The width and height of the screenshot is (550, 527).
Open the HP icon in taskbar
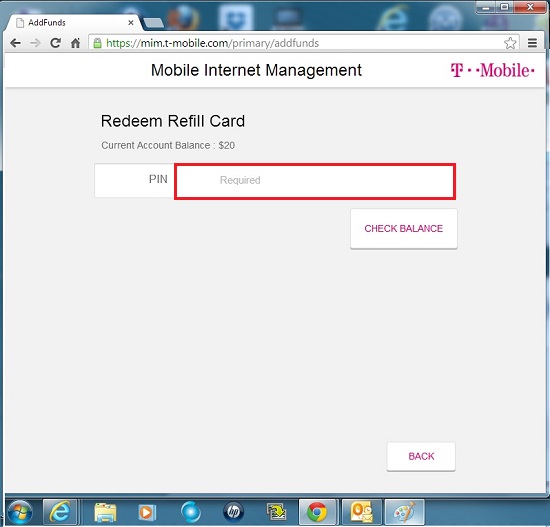pyautogui.click(x=233, y=512)
